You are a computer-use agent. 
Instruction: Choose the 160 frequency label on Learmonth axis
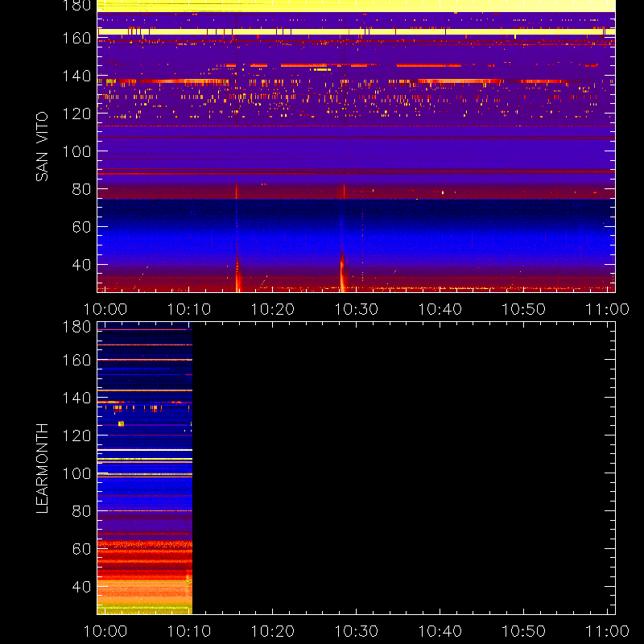click(76, 360)
